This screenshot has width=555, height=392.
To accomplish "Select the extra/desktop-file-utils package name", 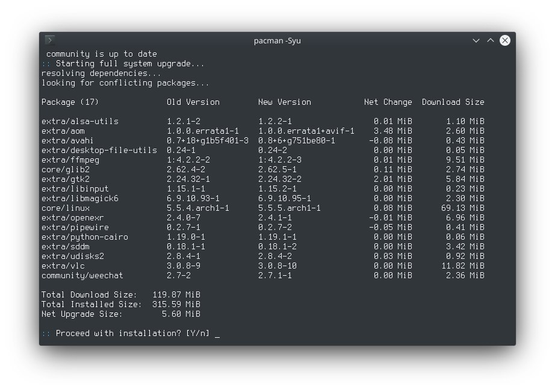I will [99, 150].
